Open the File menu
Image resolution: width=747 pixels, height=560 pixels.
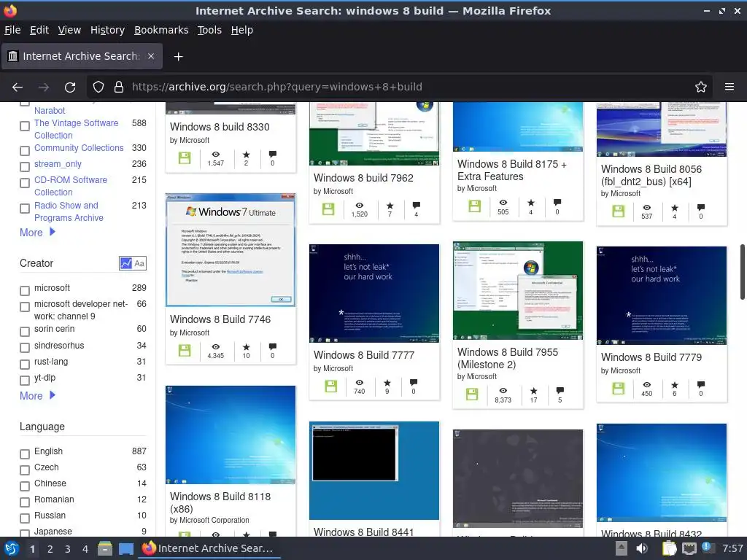12,30
